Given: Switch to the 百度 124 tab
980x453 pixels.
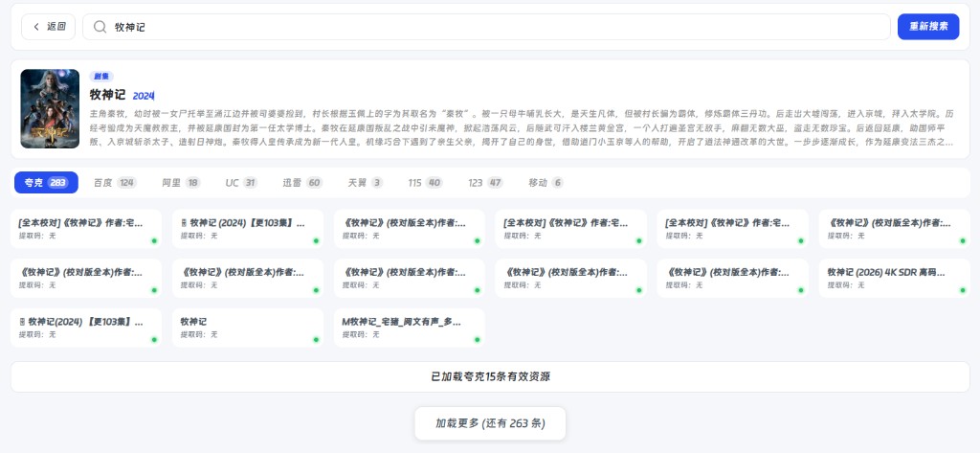Looking at the screenshot, I should [x=115, y=183].
